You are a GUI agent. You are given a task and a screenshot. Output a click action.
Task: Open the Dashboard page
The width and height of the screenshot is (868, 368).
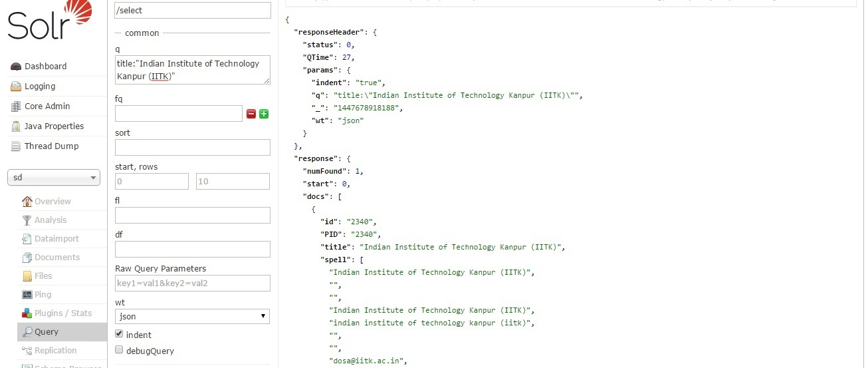(45, 67)
